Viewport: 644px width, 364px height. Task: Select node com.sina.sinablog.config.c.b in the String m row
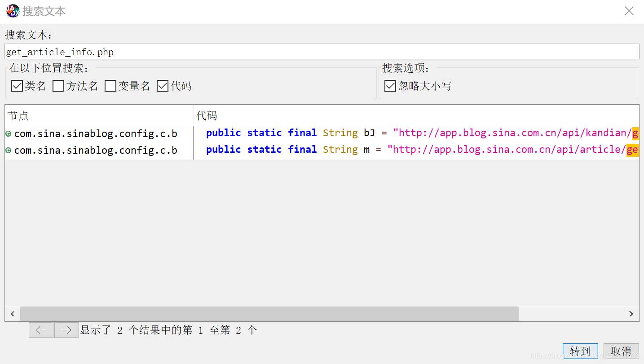[96, 150]
